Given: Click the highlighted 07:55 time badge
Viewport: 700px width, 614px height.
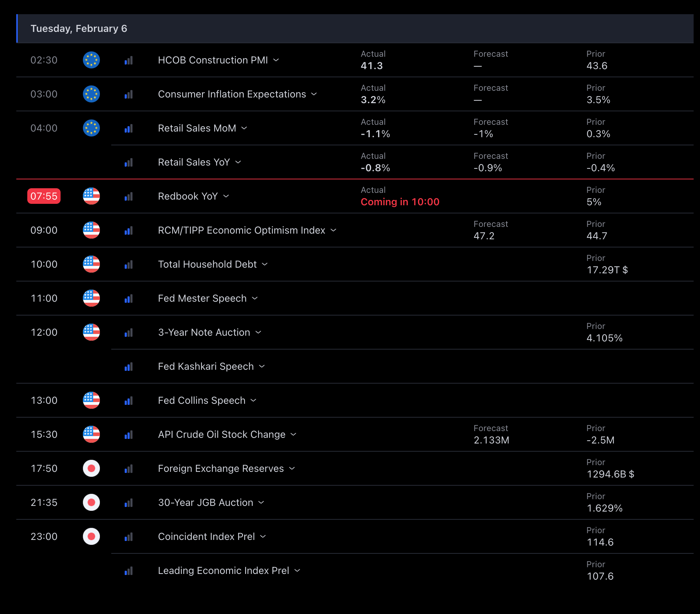Looking at the screenshot, I should (44, 196).
